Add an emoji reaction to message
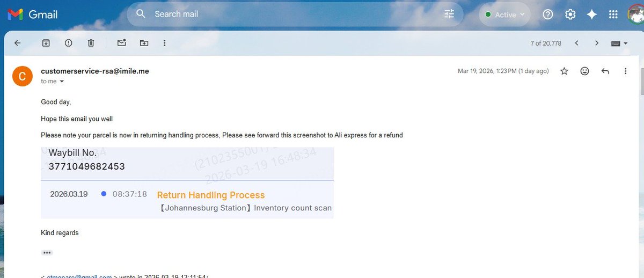 click(585, 71)
